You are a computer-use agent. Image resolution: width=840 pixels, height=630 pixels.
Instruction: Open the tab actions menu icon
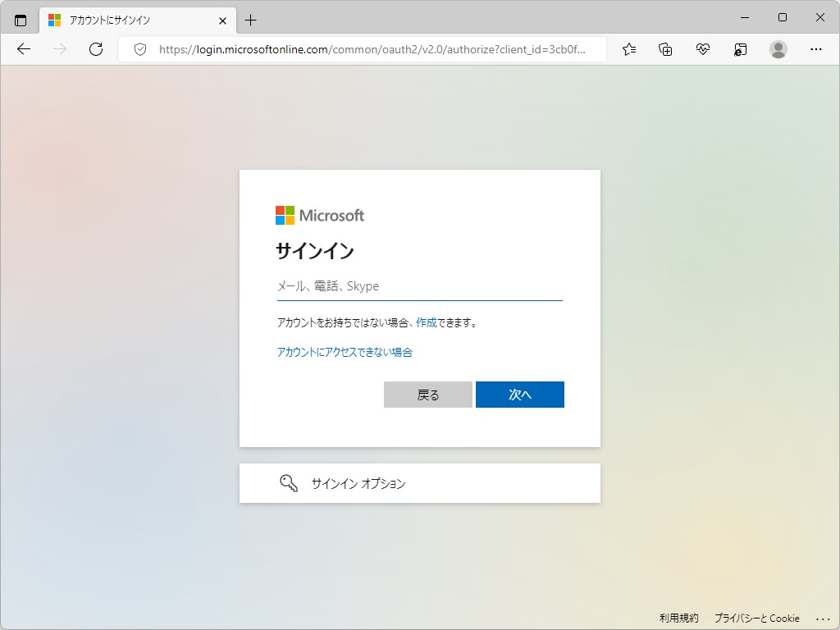(x=21, y=20)
